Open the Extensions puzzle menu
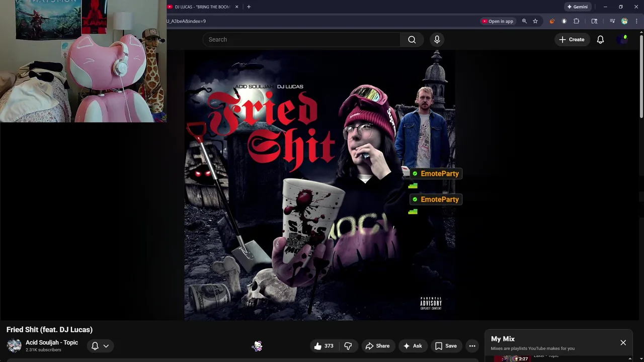 coord(577,21)
